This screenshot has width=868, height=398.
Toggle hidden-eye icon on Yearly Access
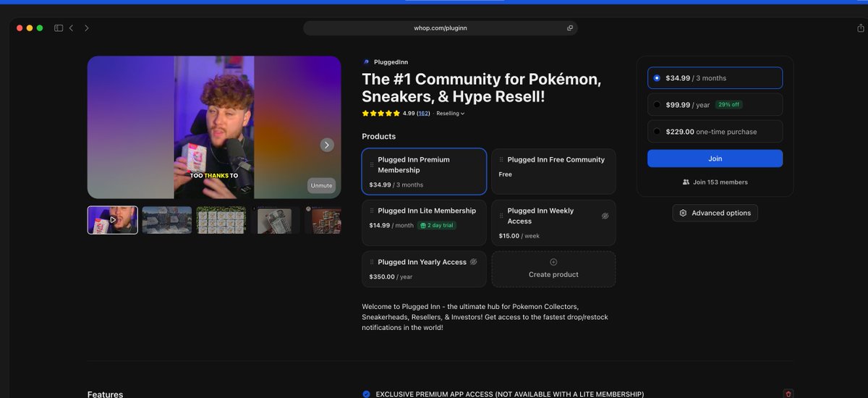(x=474, y=262)
